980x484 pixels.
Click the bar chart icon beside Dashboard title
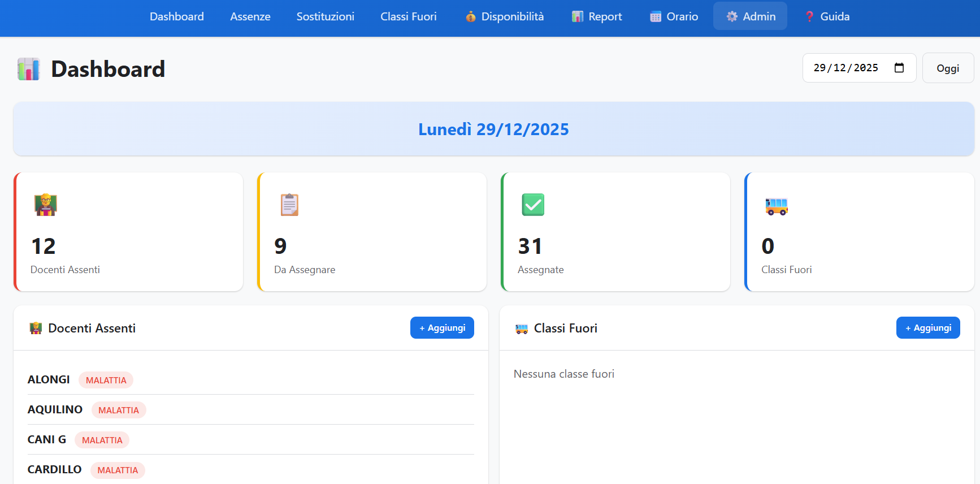pos(28,69)
